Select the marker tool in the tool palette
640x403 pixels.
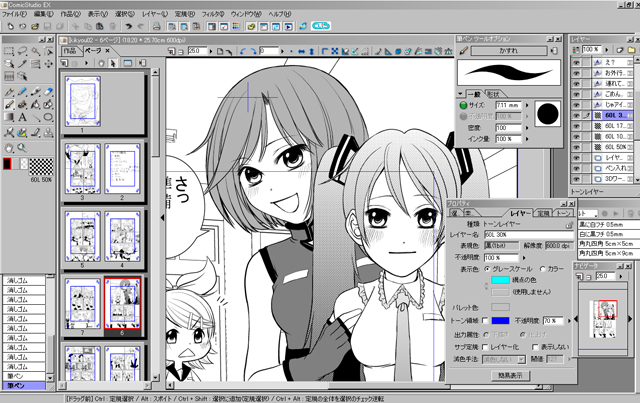coord(36,92)
